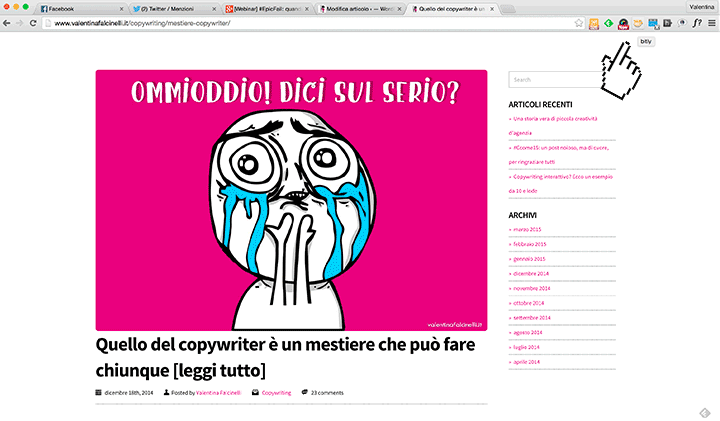Click the bitly pufferfish extension icon

click(x=638, y=23)
